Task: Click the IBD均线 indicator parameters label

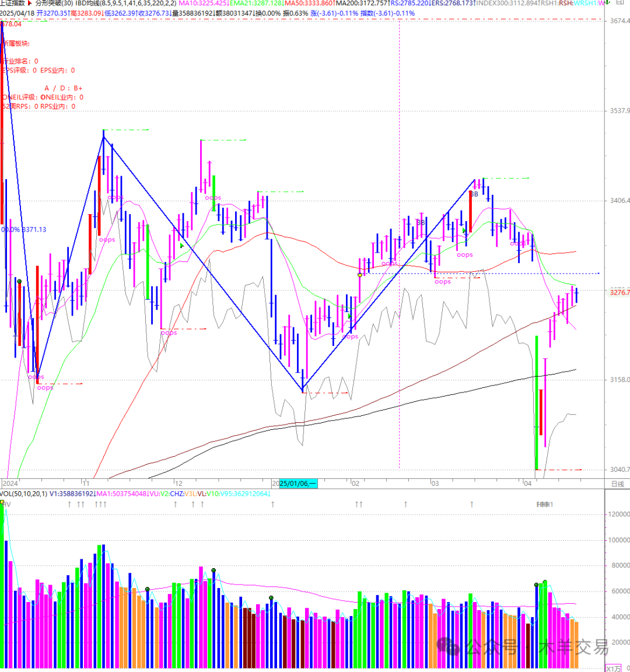Action: [x=126, y=3]
